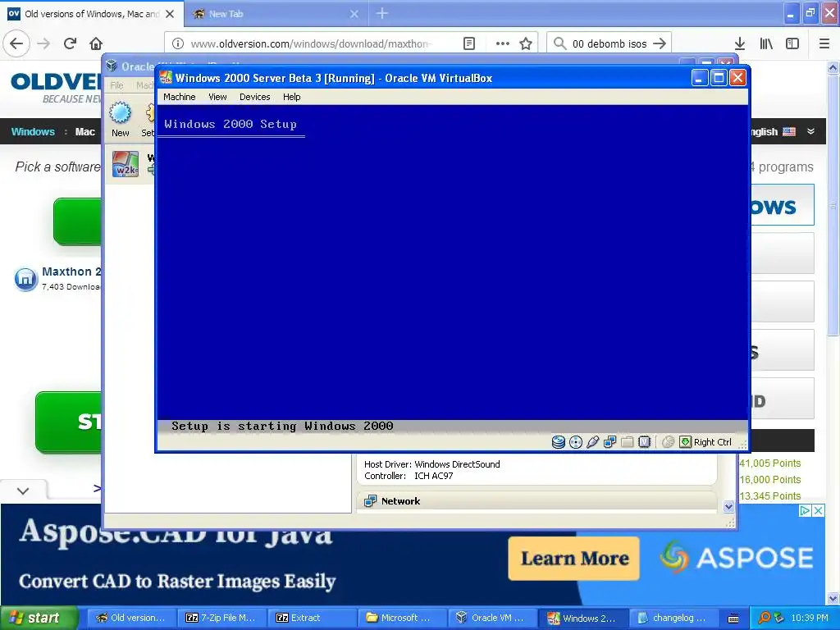
Task: Toggle reader view icon
Action: pyautogui.click(x=468, y=43)
